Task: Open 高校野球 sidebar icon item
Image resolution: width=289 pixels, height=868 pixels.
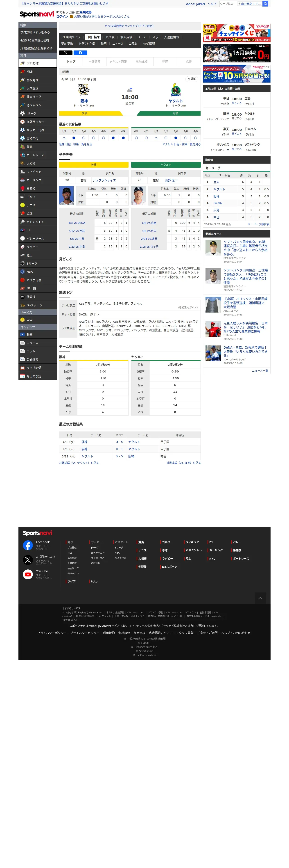Action: pos(37,80)
